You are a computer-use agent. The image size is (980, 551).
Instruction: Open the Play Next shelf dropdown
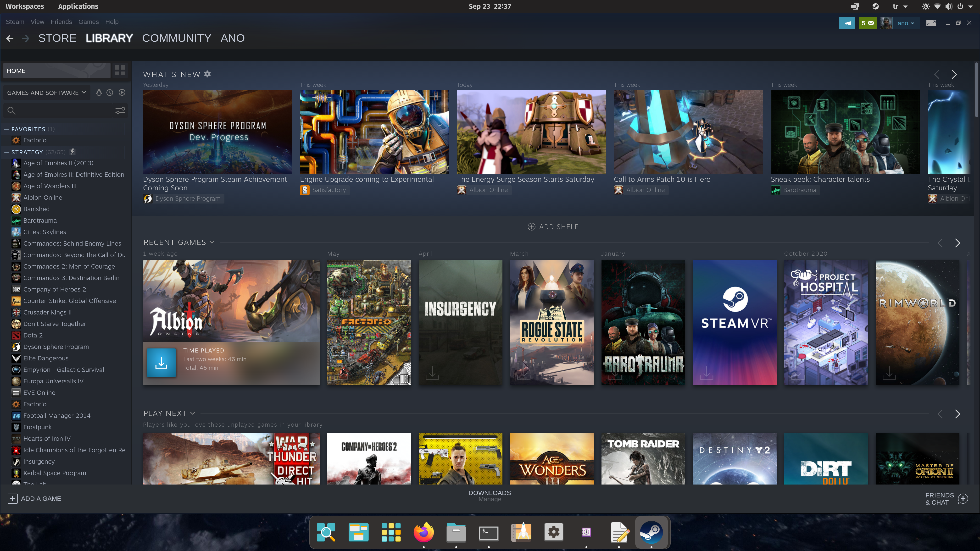[193, 413]
